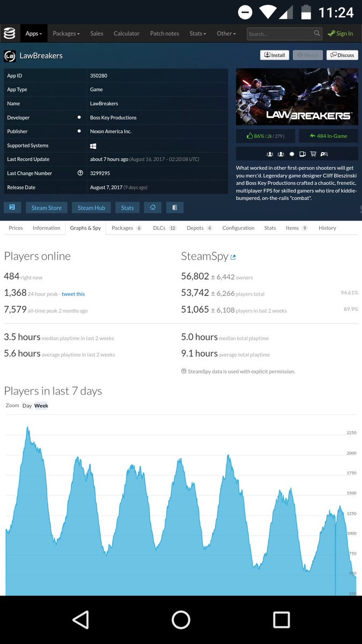Tap the battery status icon
The image size is (362, 644).
coord(306,12)
